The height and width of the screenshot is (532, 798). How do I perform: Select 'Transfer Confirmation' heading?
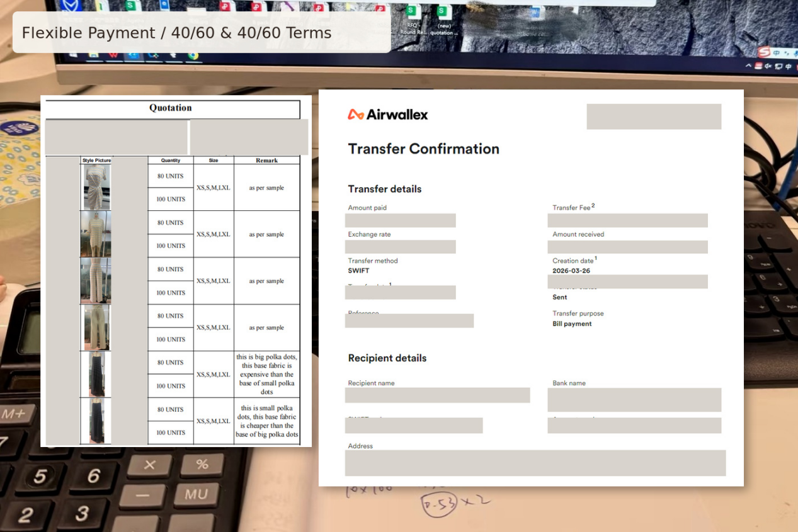(x=424, y=149)
